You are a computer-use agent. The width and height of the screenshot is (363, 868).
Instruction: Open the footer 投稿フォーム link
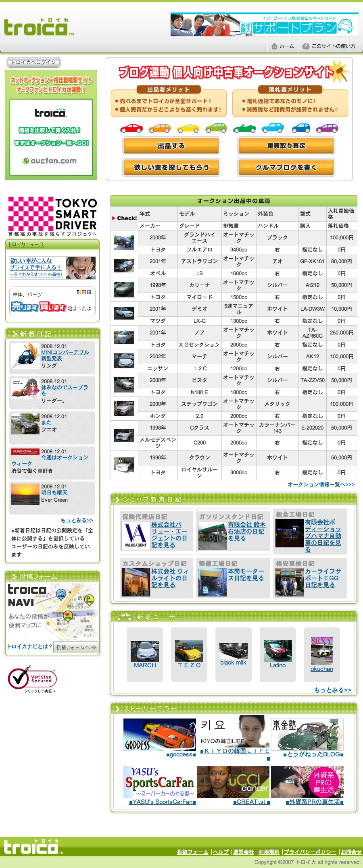(x=192, y=852)
